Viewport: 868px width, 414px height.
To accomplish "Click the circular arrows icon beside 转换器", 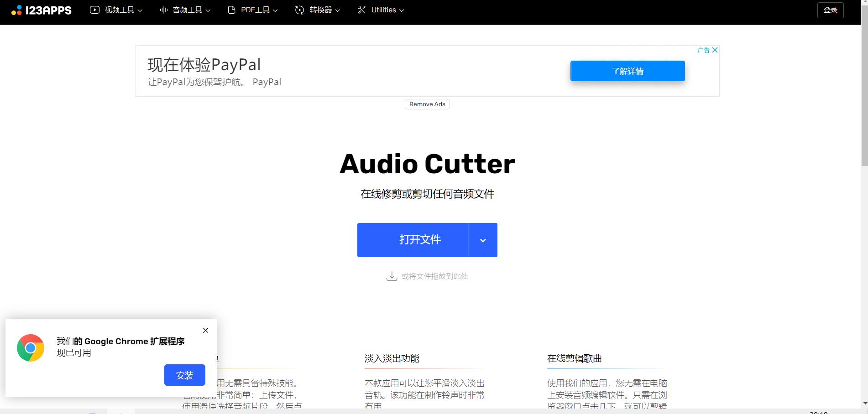I will pos(299,10).
